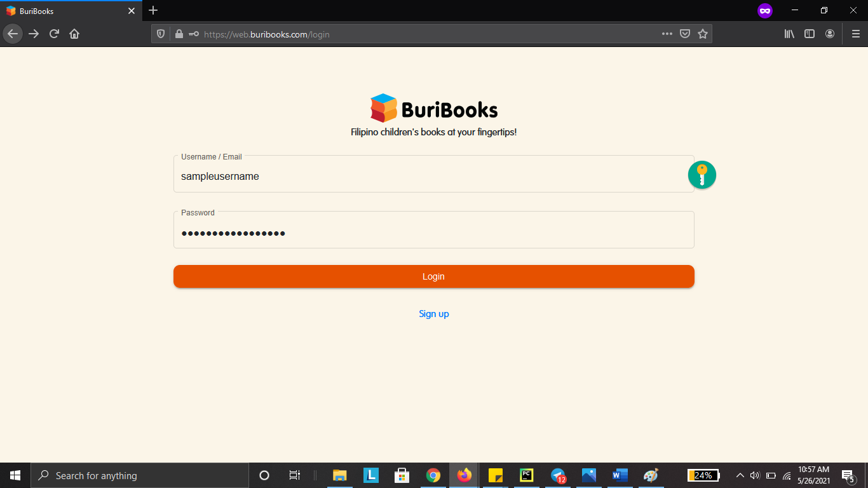Image resolution: width=868 pixels, height=488 pixels.
Task: Bookmark this page with the star icon
Action: [703, 34]
